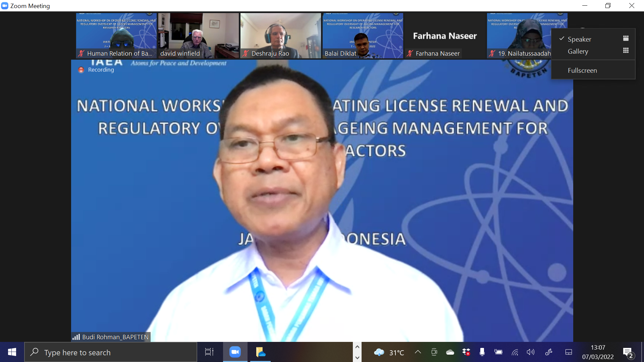Open the battery status tray icon
This screenshot has width=644, height=362.
[498, 352]
